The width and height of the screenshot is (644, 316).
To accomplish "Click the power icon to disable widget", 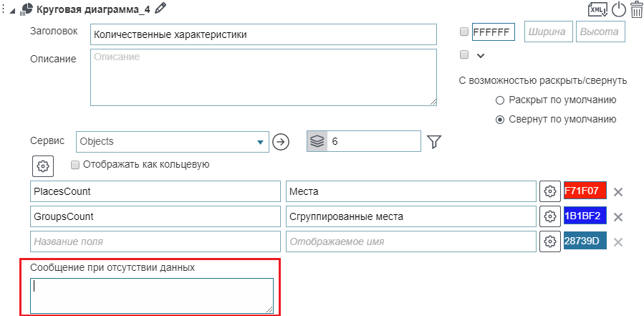I will click(x=618, y=10).
